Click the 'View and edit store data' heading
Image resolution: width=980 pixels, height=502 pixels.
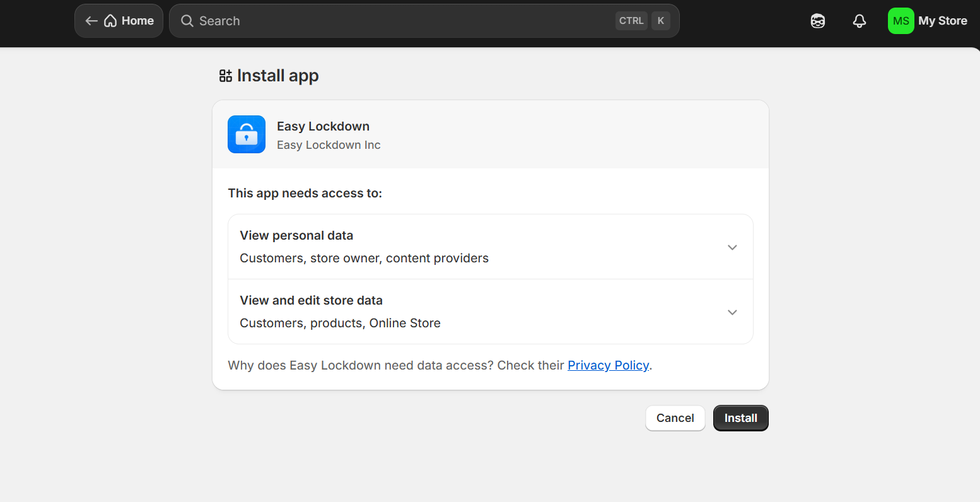pos(311,300)
